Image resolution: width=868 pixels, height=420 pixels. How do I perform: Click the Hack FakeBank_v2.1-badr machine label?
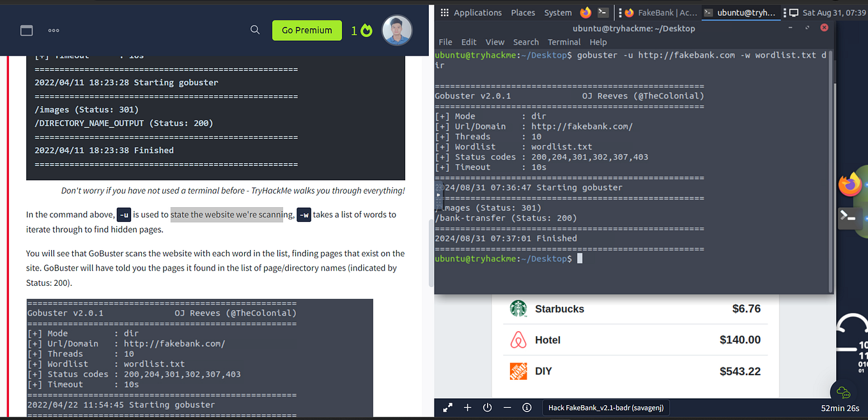tap(605, 407)
